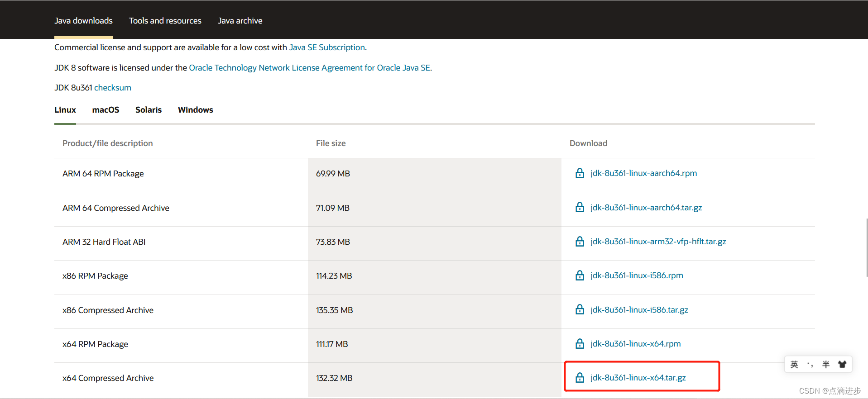868x399 pixels.
Task: Click lock icon beside jdk-8u361-linux-aarch64.rpm
Action: coord(580,173)
